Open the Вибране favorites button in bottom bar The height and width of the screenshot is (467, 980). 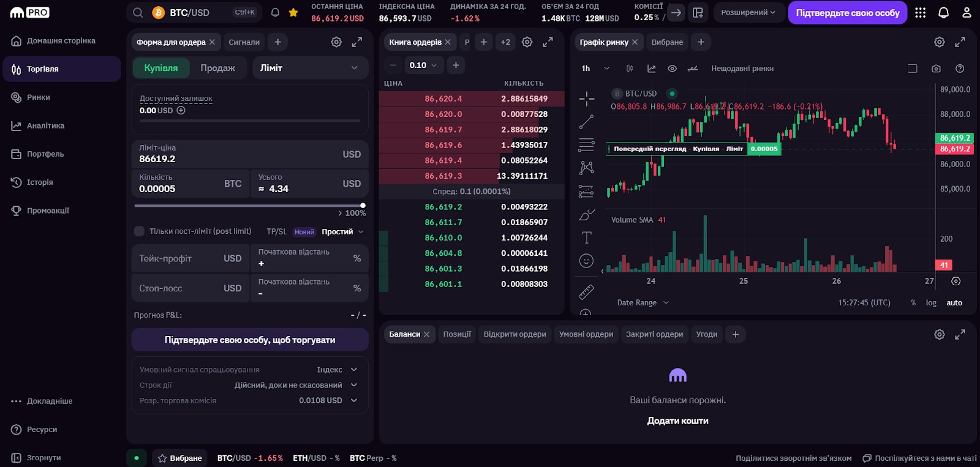pyautogui.click(x=180, y=458)
